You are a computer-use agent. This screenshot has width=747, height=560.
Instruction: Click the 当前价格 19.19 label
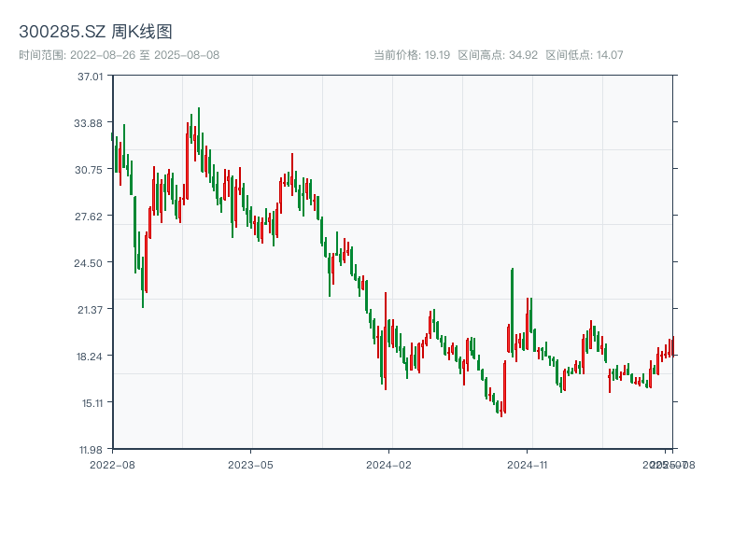click(x=412, y=55)
